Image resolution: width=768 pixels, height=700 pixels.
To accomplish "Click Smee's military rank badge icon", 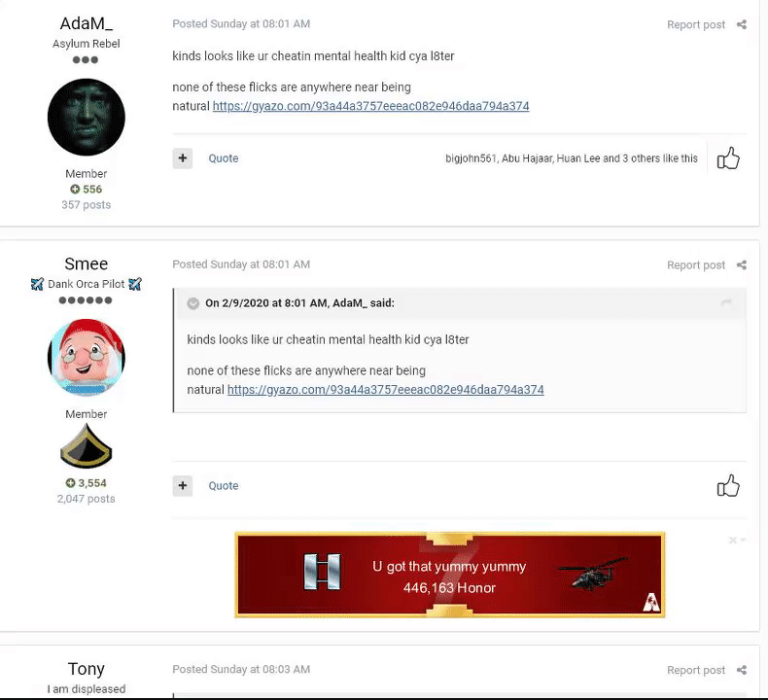I will pos(87,446).
